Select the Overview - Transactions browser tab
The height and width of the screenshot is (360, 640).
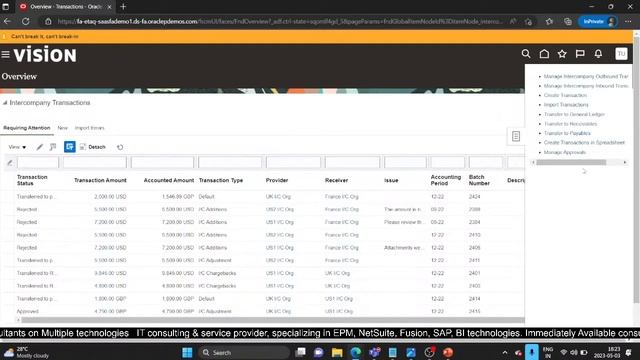click(65, 7)
